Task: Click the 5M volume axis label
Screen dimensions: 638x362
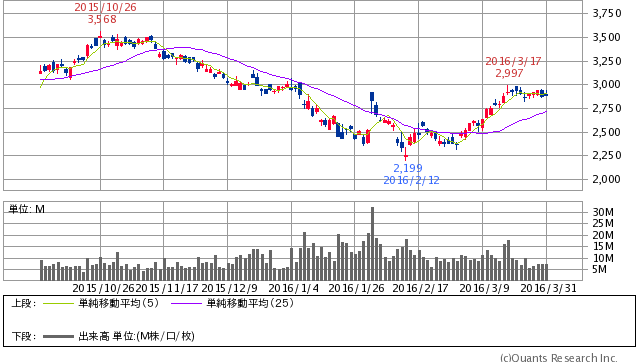Action: [x=600, y=269]
